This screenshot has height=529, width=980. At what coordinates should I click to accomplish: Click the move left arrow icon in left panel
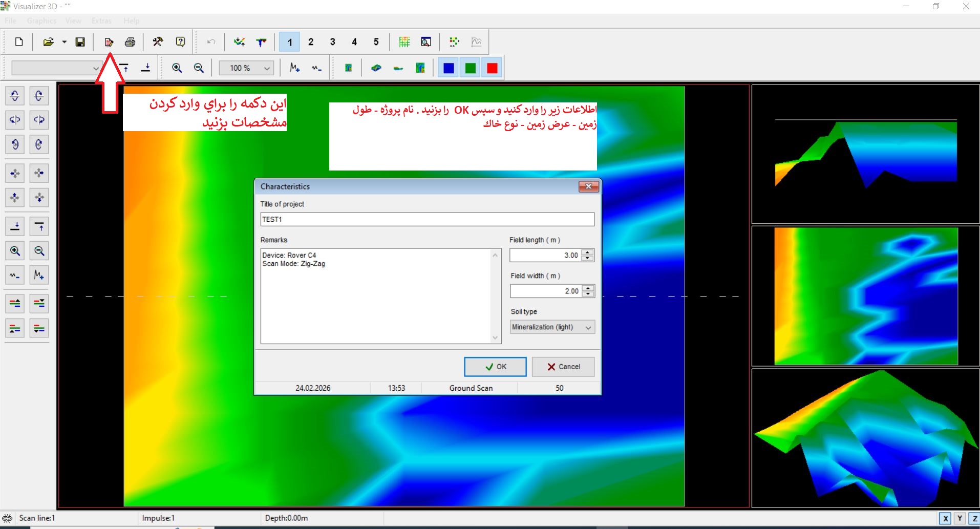(x=15, y=173)
